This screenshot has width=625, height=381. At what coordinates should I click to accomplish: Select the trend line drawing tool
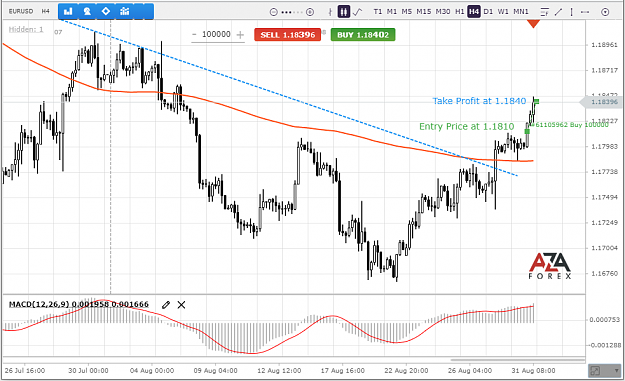tap(558, 12)
